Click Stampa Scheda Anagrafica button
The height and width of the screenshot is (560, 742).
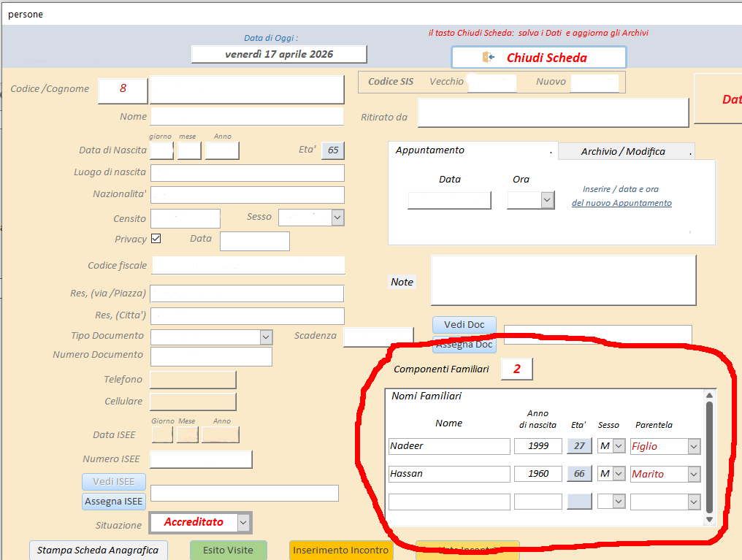[x=98, y=551]
